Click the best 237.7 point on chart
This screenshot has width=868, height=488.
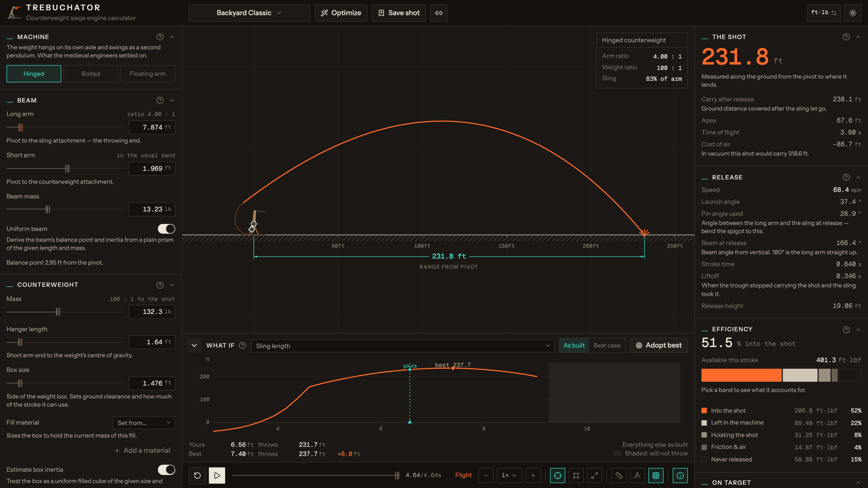click(453, 368)
